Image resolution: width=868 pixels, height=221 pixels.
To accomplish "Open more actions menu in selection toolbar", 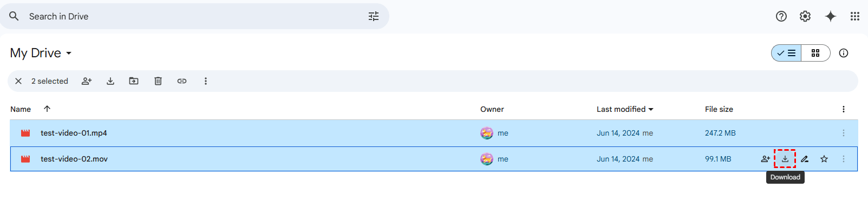I will point(206,81).
